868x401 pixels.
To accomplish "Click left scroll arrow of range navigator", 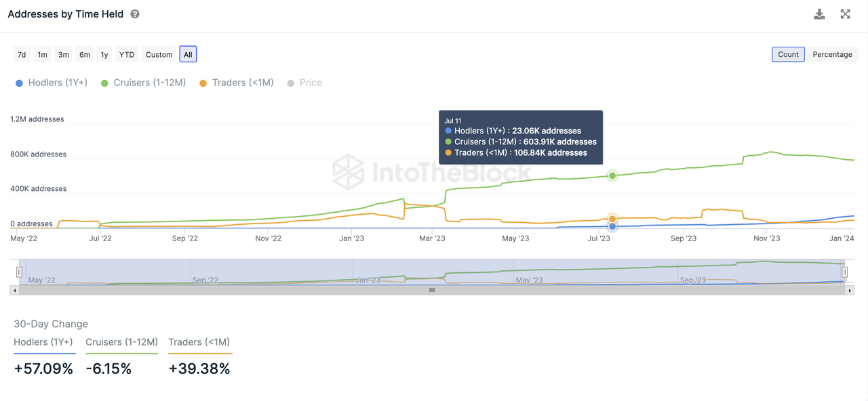I will coord(14,290).
